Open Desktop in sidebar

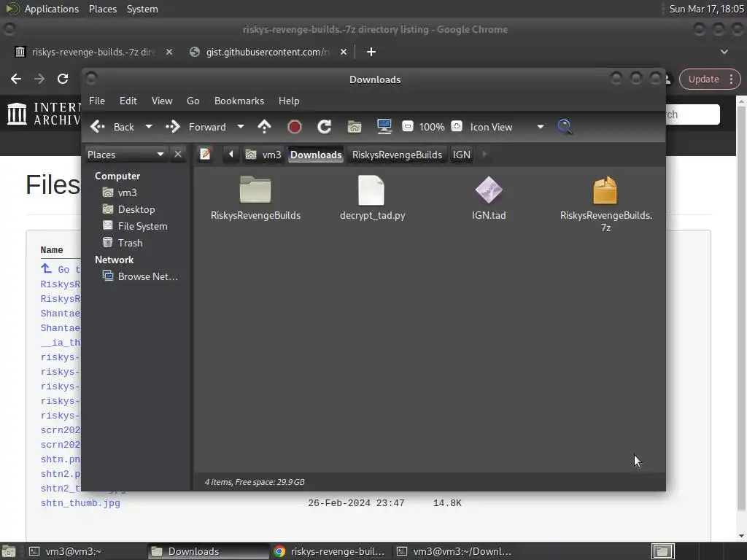[x=136, y=209]
